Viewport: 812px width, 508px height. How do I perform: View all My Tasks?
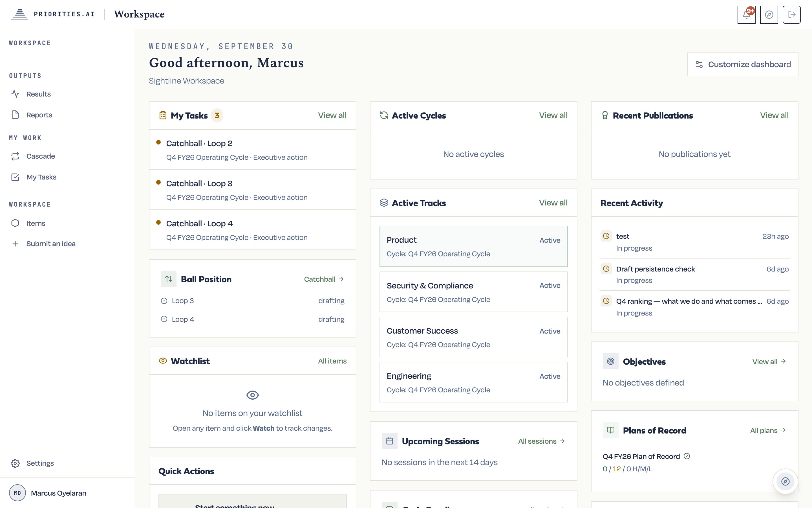coord(332,115)
